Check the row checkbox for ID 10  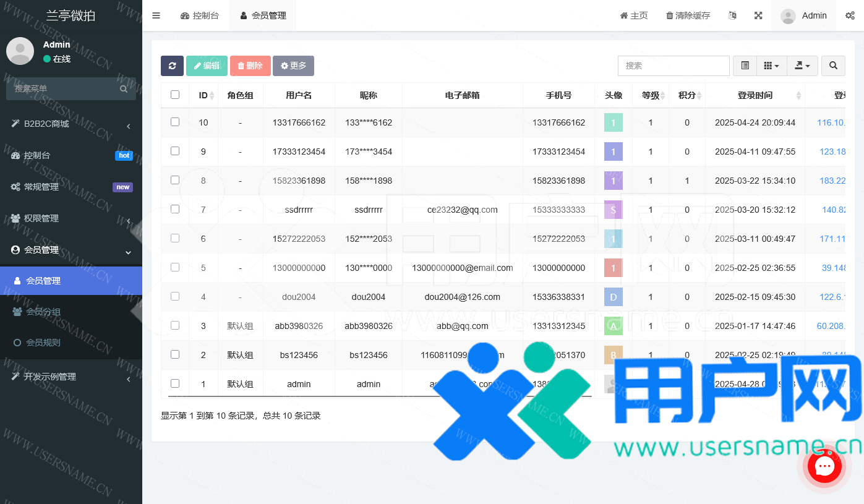pyautogui.click(x=175, y=122)
